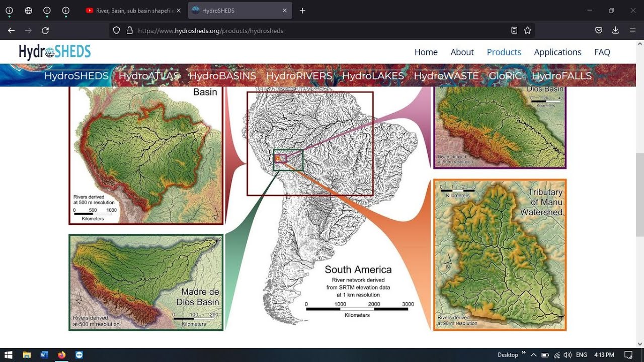The image size is (644, 362).
Task: Open the Windows Start menu
Action: pos(8,355)
